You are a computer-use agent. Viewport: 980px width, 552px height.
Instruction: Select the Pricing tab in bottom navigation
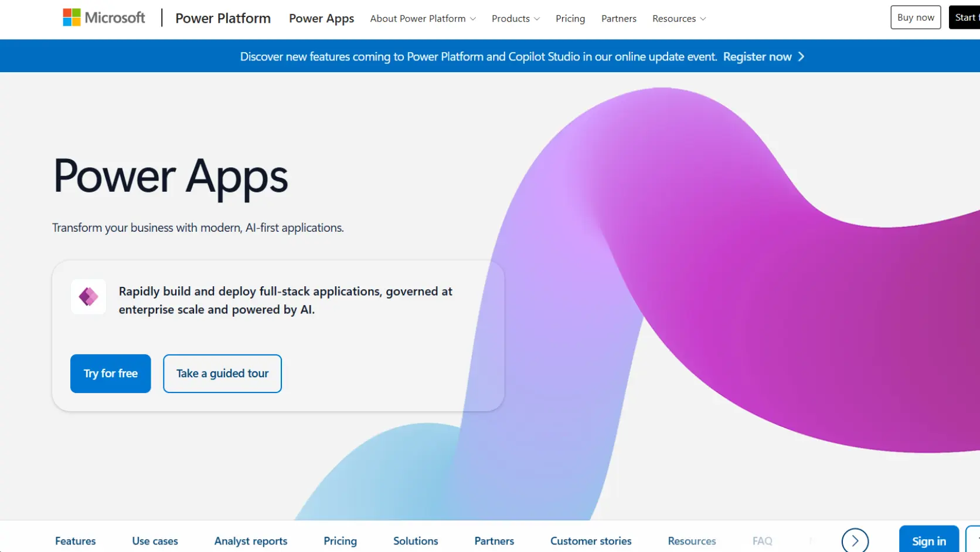click(340, 541)
